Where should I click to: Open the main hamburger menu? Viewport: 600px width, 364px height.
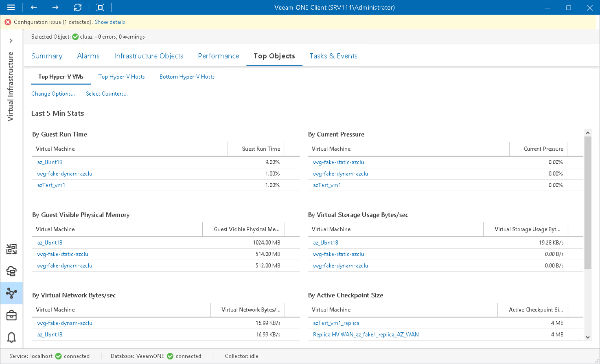tap(11, 7)
